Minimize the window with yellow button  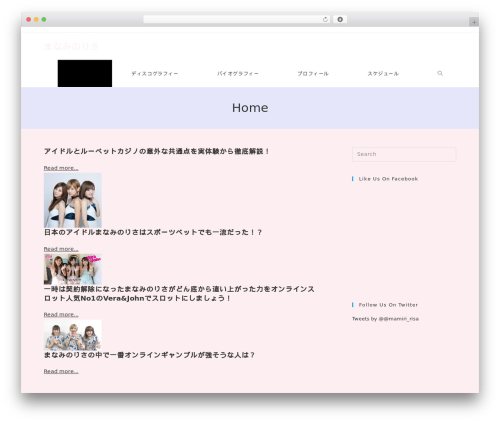(36, 20)
